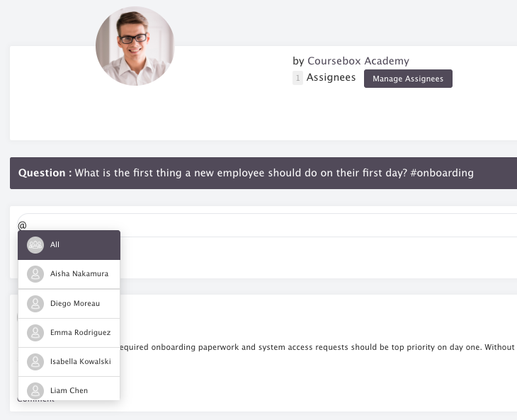The image size is (517, 420).
Task: Select Isabella Kowalski from the dropdown
Action: tap(69, 362)
